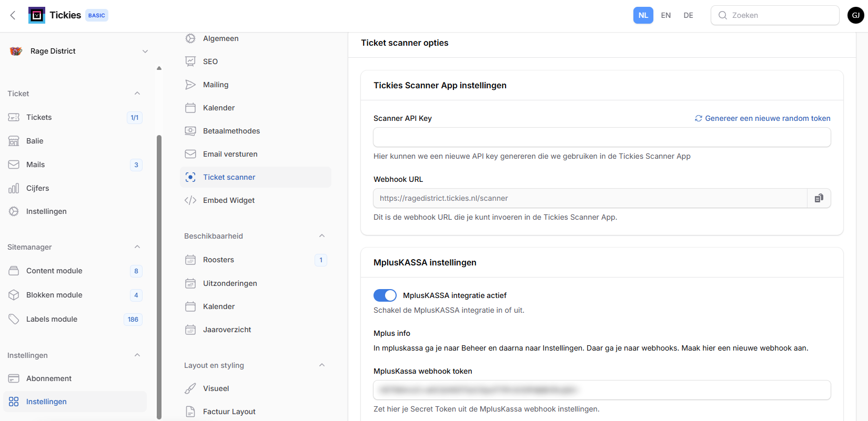Click the Labels module tag icon
The height and width of the screenshot is (421, 868).
pyautogui.click(x=14, y=319)
